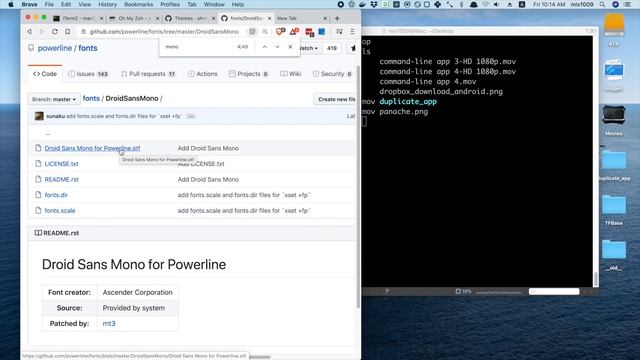Viewport: 640px width, 360px height.
Task: Open the Brave hamburger menu
Action: pyautogui.click(x=352, y=31)
